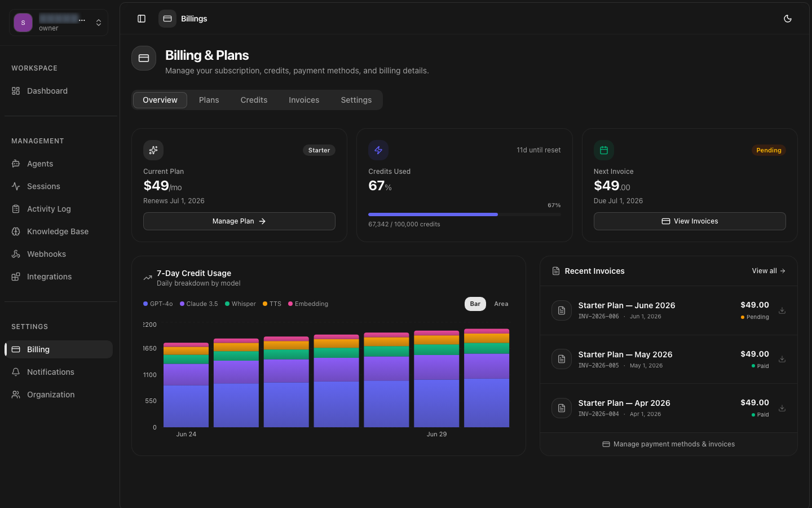Open Sessions from sidebar
The height and width of the screenshot is (508, 812).
[x=59, y=186]
